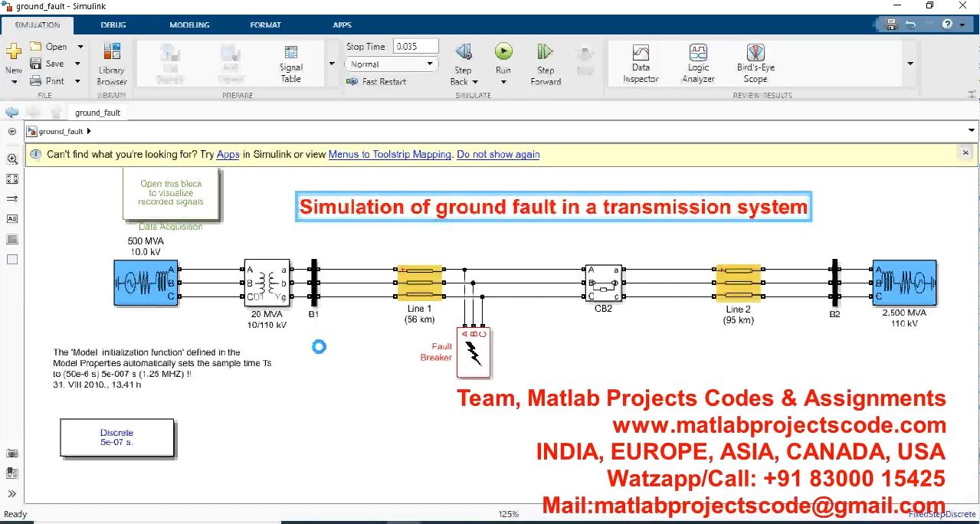Click the Step Forward icon
Image resolution: width=980 pixels, height=524 pixels.
pos(545,53)
